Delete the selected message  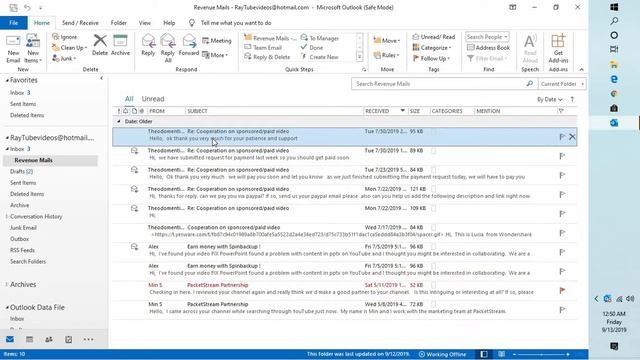point(100,45)
